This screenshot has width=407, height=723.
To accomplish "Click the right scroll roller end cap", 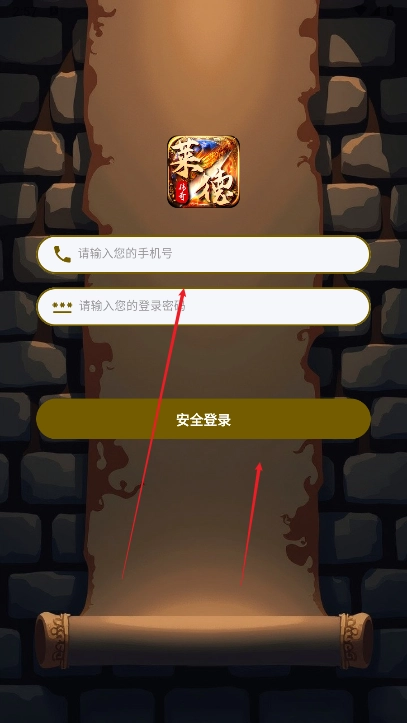I will [x=356, y=640].
